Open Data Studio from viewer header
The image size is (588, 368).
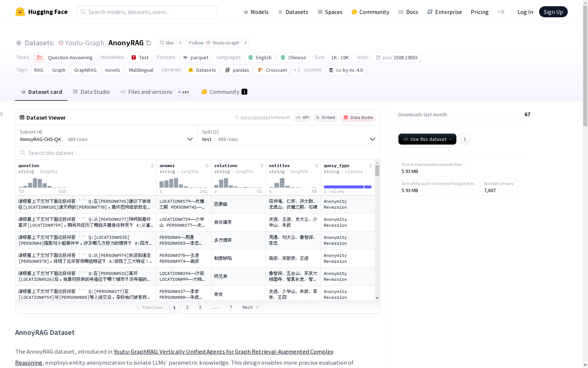[x=358, y=117]
